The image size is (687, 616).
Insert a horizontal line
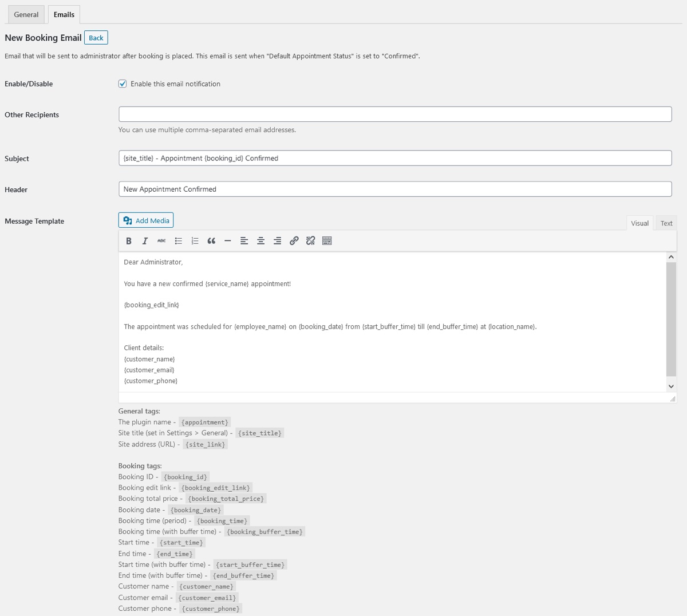[228, 241]
